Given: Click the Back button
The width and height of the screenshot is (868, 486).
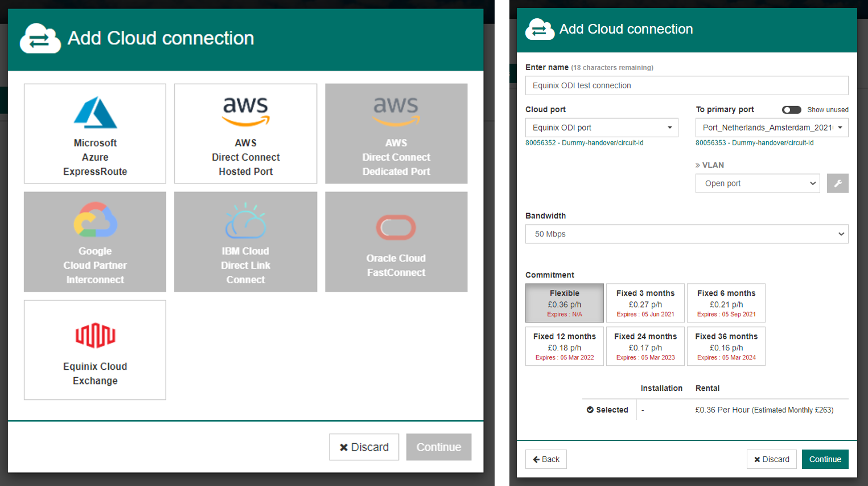Looking at the screenshot, I should [546, 459].
